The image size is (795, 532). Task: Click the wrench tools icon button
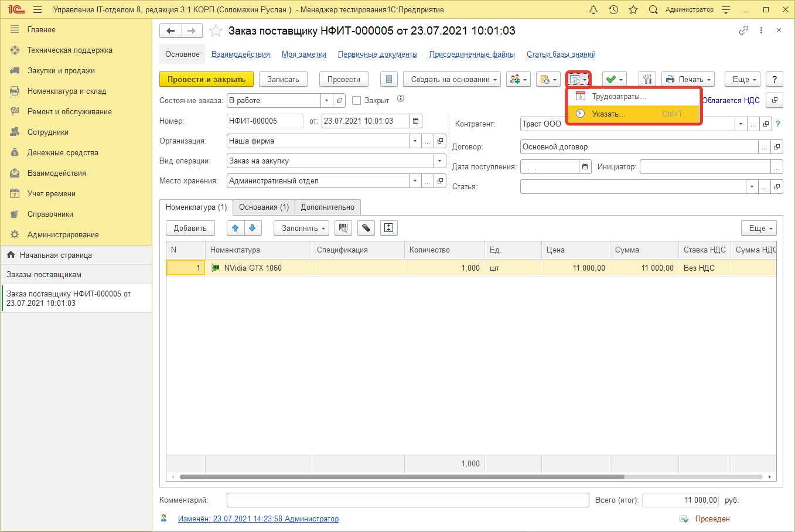647,80
